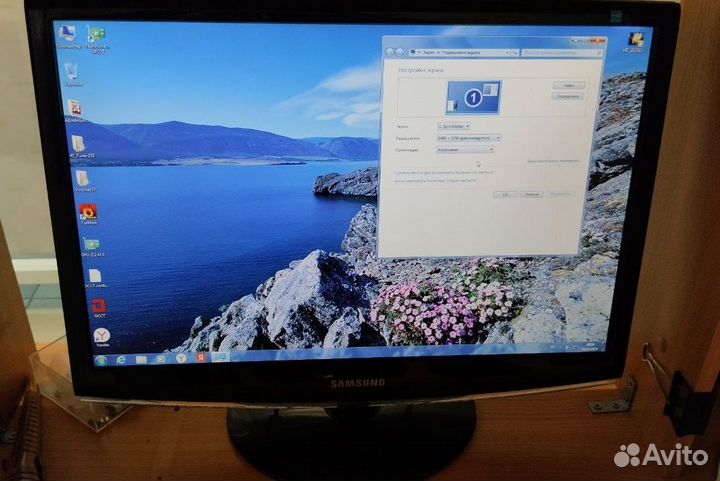This screenshot has width=720, height=481.
Task: Open the desktop icon in the top-right corner
Action: pyautogui.click(x=636, y=41)
